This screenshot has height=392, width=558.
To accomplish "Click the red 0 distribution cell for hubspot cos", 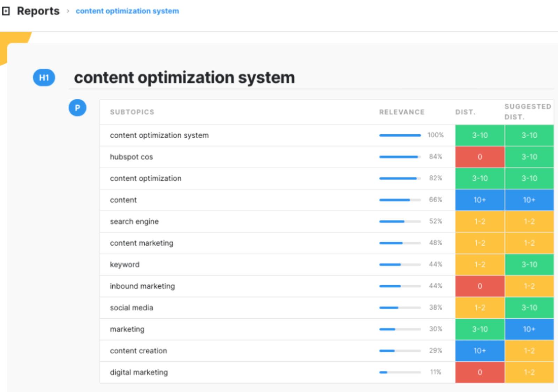I will click(480, 157).
